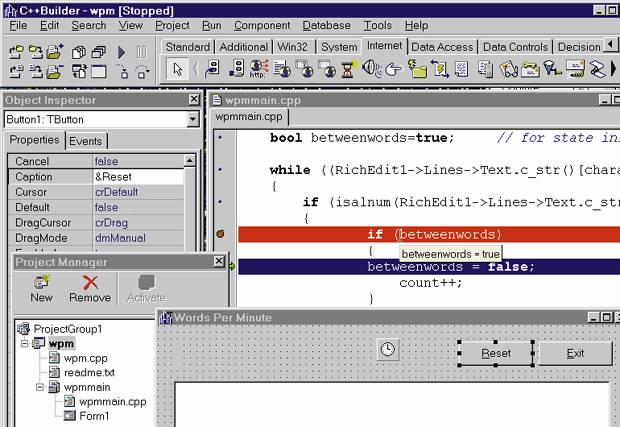Open the Component menu

[x=261, y=25]
